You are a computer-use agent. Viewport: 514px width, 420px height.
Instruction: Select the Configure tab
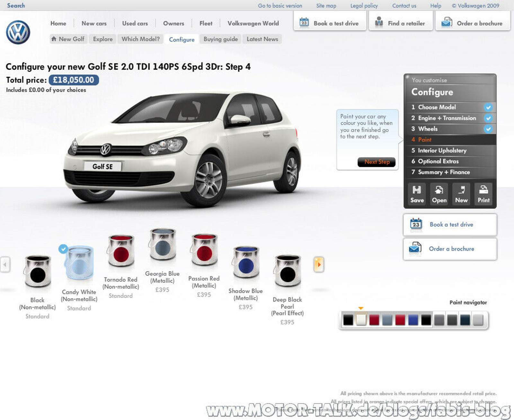pos(182,39)
